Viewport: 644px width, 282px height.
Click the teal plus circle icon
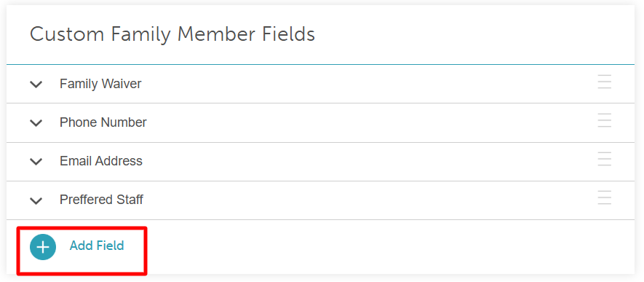(43, 247)
